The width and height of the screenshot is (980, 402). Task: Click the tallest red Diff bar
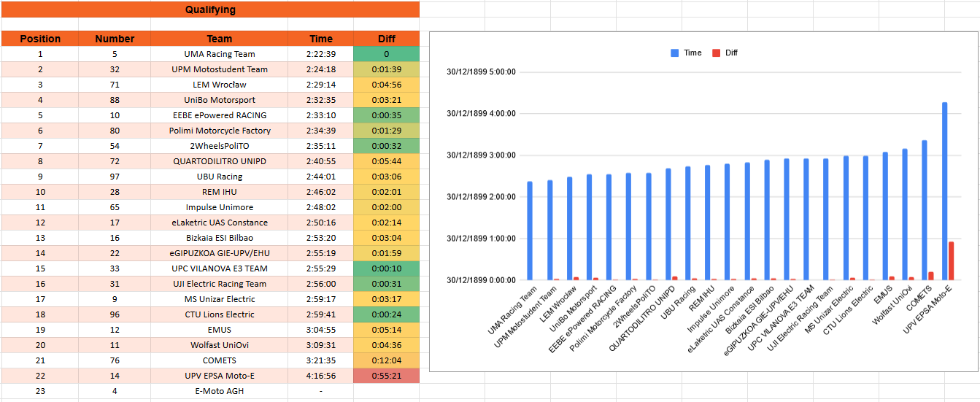(952, 260)
